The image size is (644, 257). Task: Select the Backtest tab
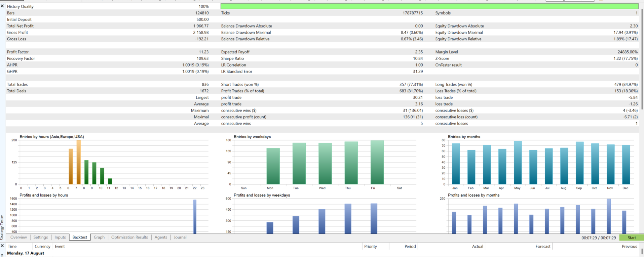coord(80,237)
